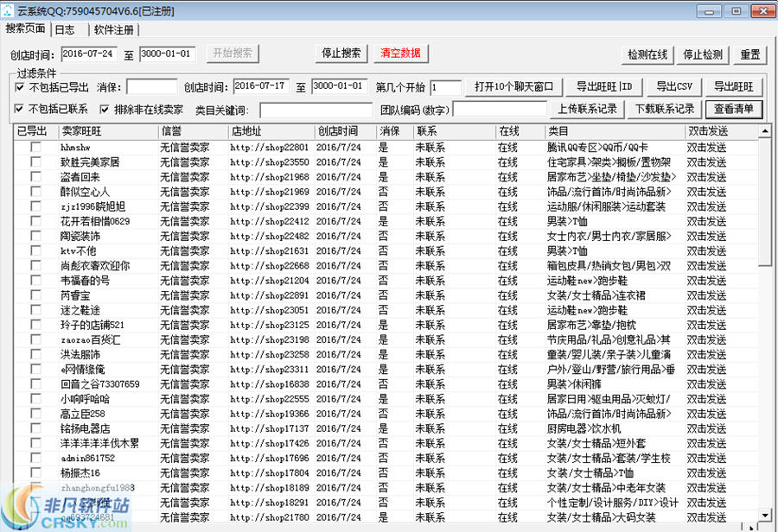This screenshot has height=532, width=778.
Task: Open the 软件注册 tab
Action: 113,28
